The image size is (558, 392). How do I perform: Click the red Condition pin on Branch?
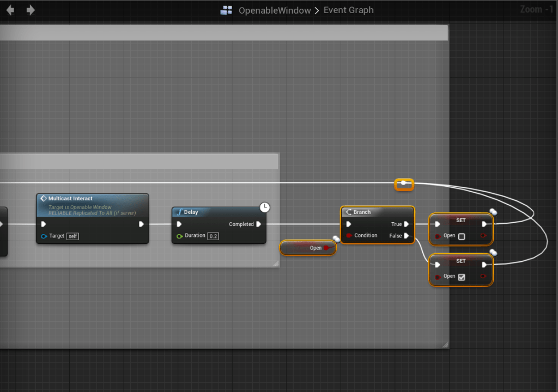click(349, 236)
